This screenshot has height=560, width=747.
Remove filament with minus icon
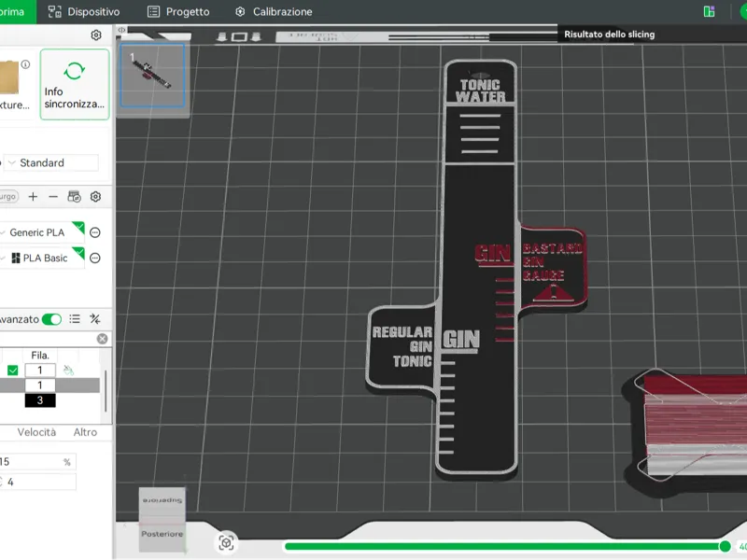tap(53, 197)
